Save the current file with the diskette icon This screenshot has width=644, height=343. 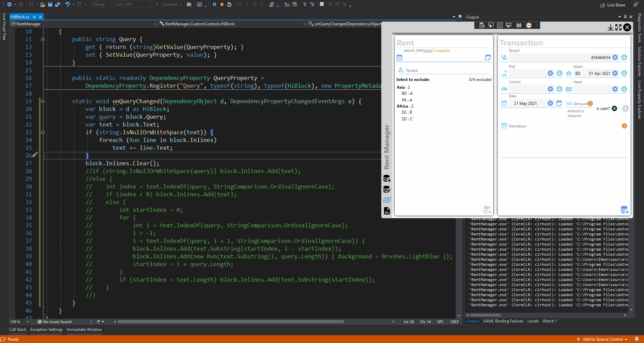click(x=50, y=4)
